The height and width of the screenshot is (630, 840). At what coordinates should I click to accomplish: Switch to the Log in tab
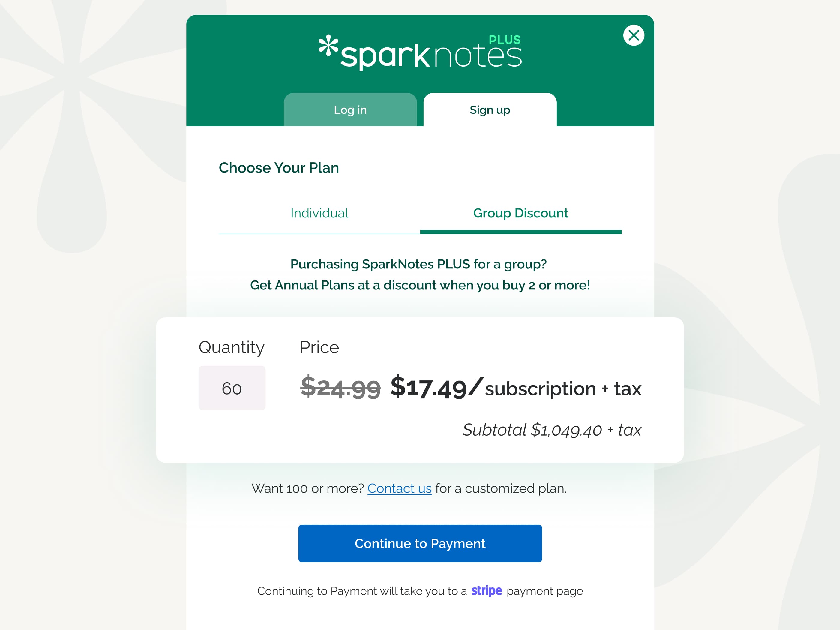pyautogui.click(x=350, y=110)
